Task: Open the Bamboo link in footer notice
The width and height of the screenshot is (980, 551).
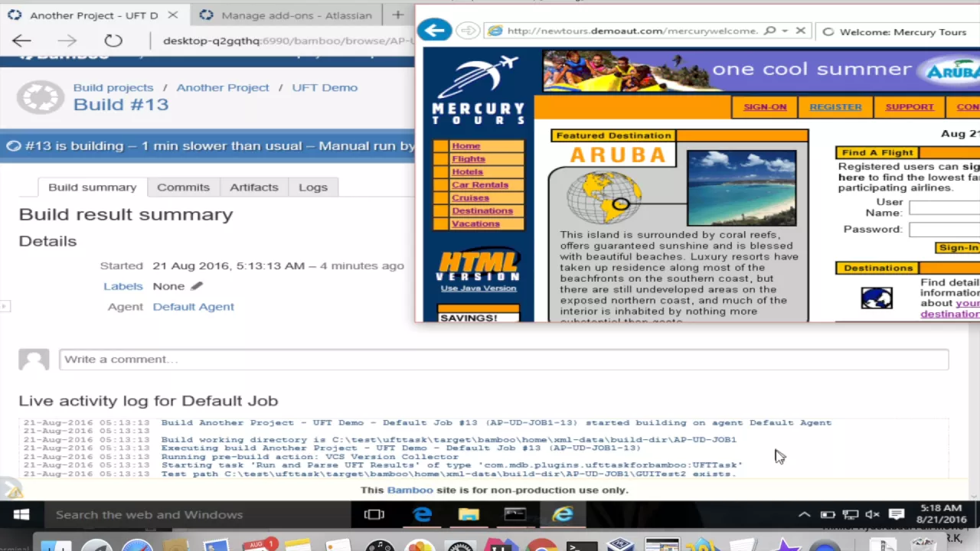Action: pyautogui.click(x=410, y=490)
